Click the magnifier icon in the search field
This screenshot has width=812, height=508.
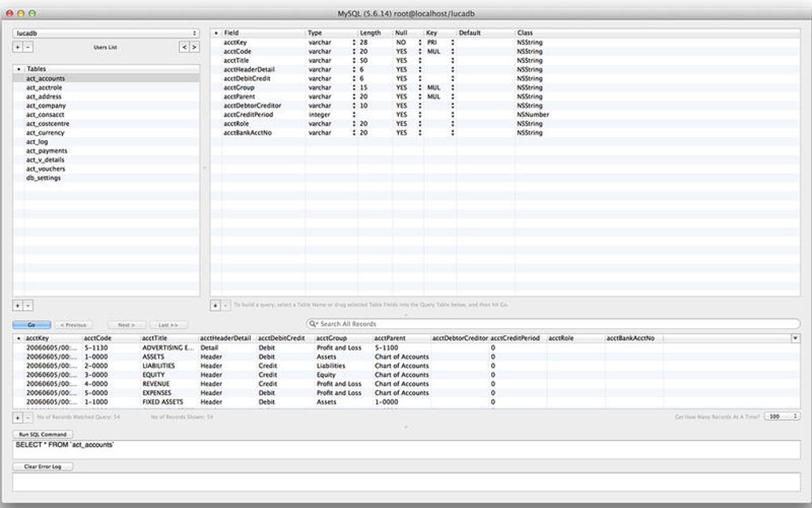[313, 323]
